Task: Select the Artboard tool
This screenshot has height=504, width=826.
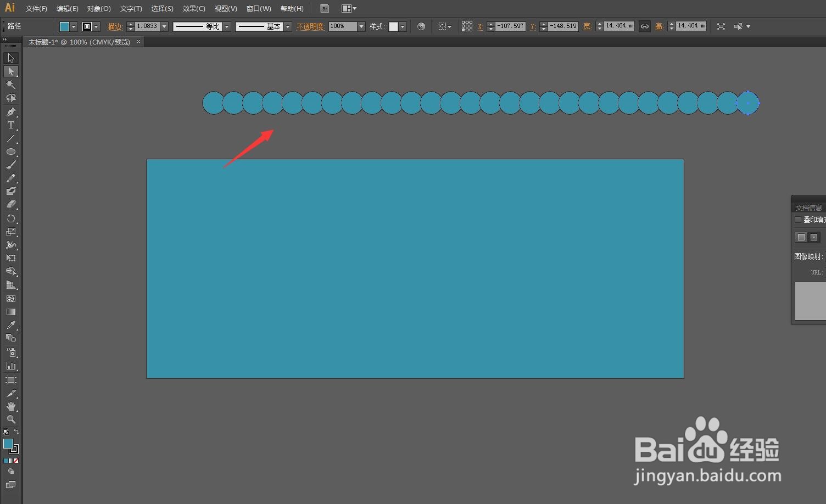Action: coord(11,380)
